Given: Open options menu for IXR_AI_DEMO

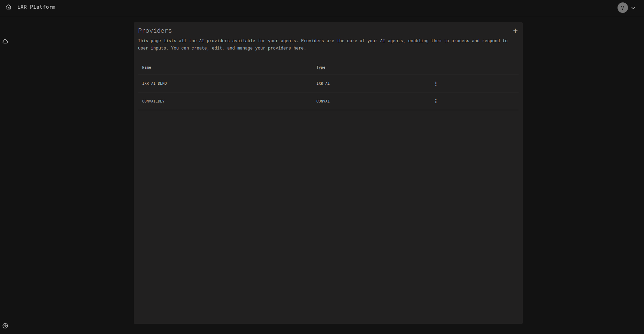Looking at the screenshot, I should click(x=436, y=84).
